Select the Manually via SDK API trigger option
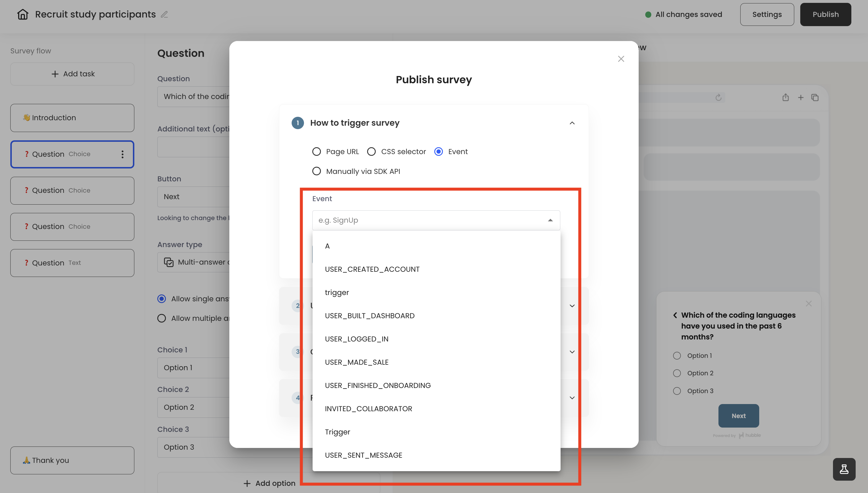The image size is (868, 493). point(317,171)
